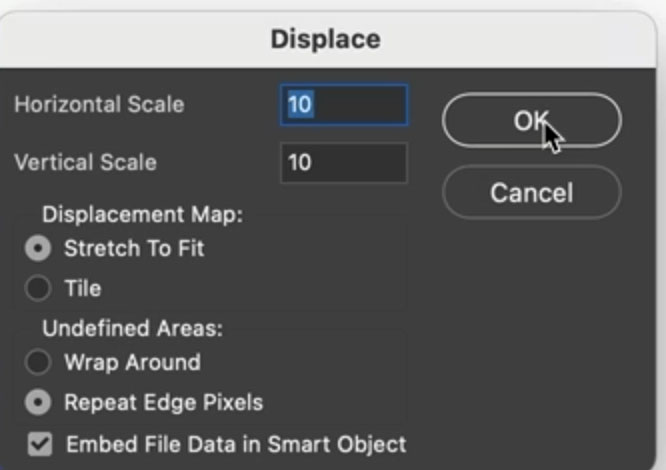Choose the Repeat Edge Pixels radio button
This screenshot has height=470, width=666.
pyautogui.click(x=39, y=403)
